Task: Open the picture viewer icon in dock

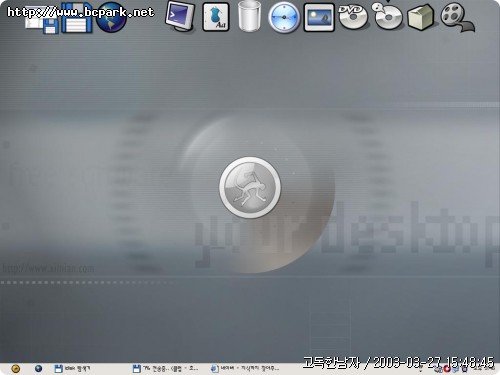Action: [319, 18]
